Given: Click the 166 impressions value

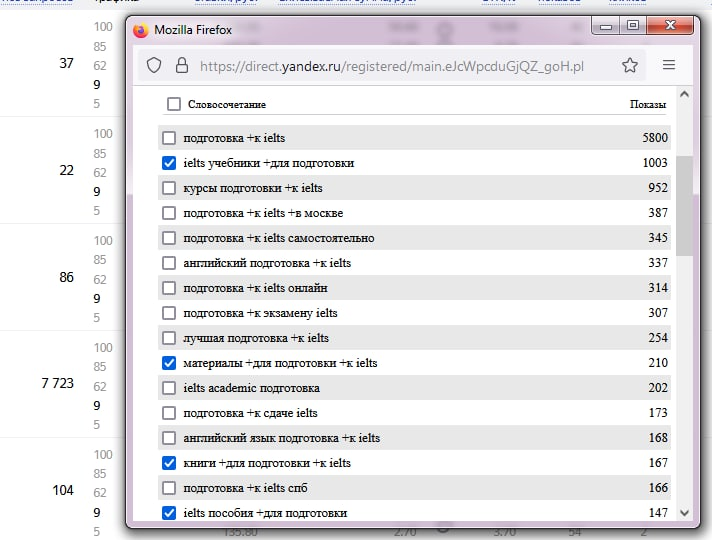Looking at the screenshot, I should point(658,487).
